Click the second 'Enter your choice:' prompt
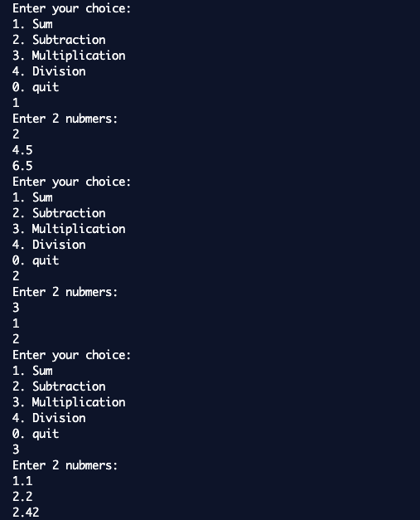420x520 pixels. click(x=72, y=182)
